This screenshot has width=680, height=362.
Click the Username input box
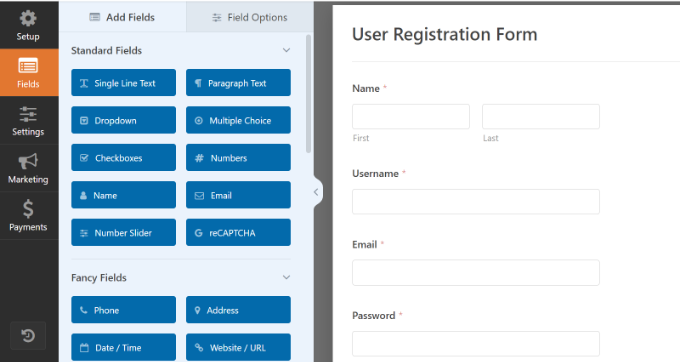476,202
